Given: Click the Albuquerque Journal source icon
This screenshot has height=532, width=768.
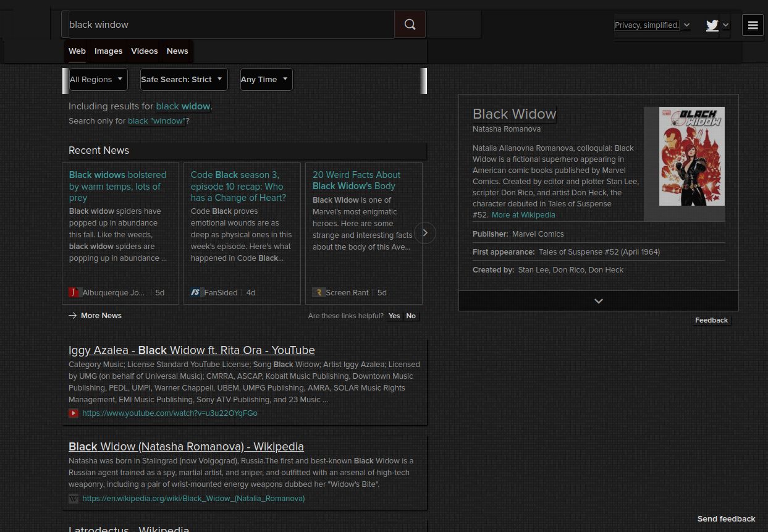Looking at the screenshot, I should [74, 292].
